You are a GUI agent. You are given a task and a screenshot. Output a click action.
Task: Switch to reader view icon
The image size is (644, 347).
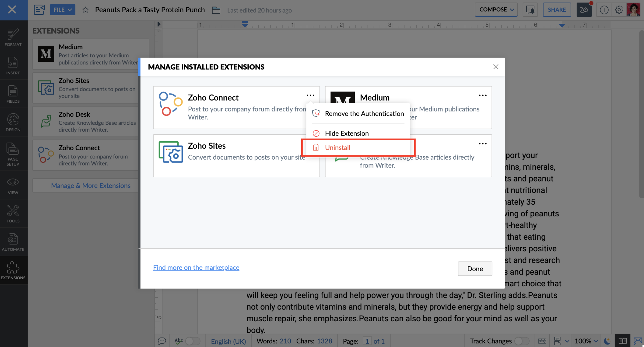tap(622, 341)
